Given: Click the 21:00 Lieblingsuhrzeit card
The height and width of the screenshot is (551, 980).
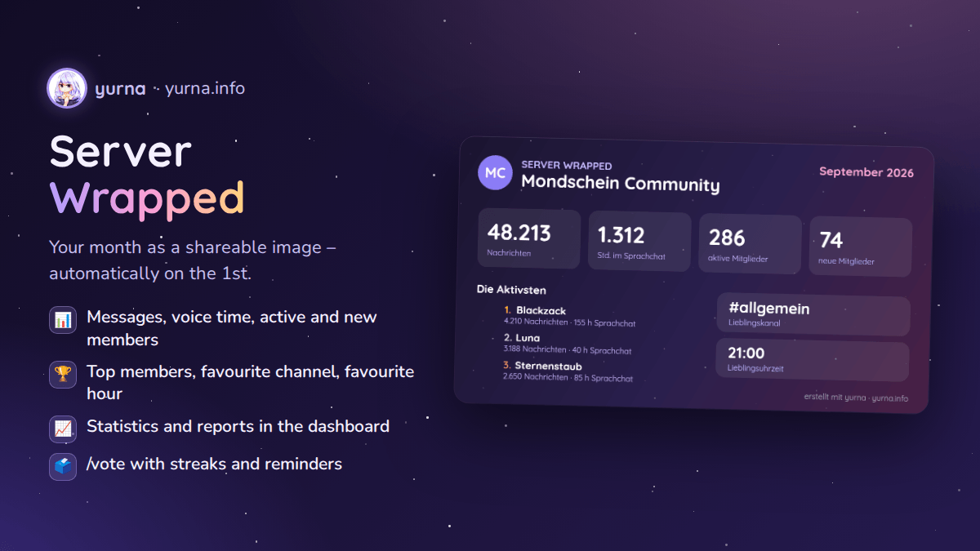Looking at the screenshot, I should point(813,361).
